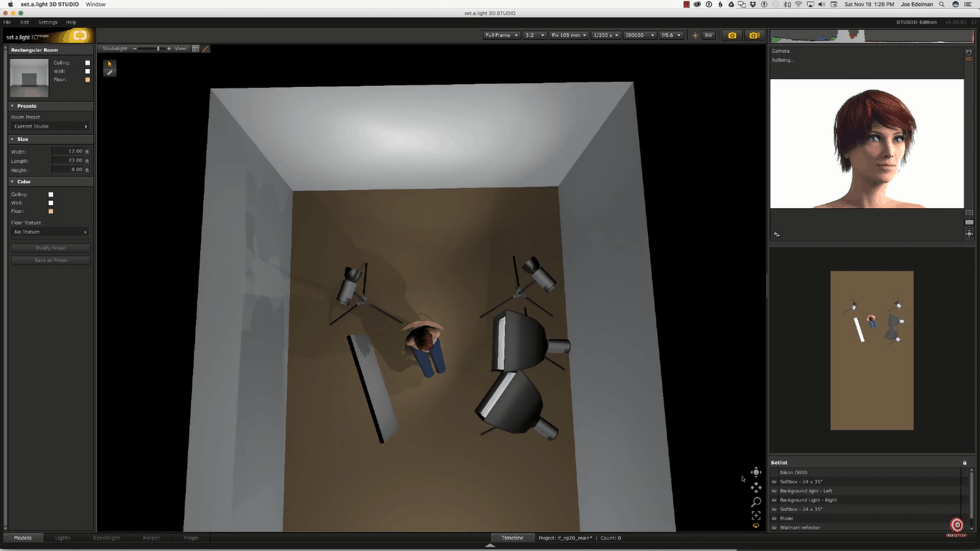
Task: Hide the second Softbox 24 x 35 item
Action: tap(774, 509)
